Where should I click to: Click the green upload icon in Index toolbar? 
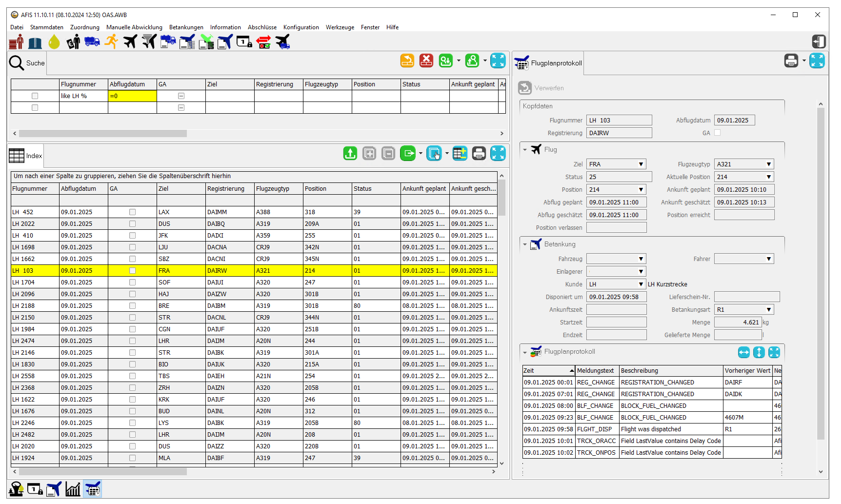pyautogui.click(x=350, y=153)
